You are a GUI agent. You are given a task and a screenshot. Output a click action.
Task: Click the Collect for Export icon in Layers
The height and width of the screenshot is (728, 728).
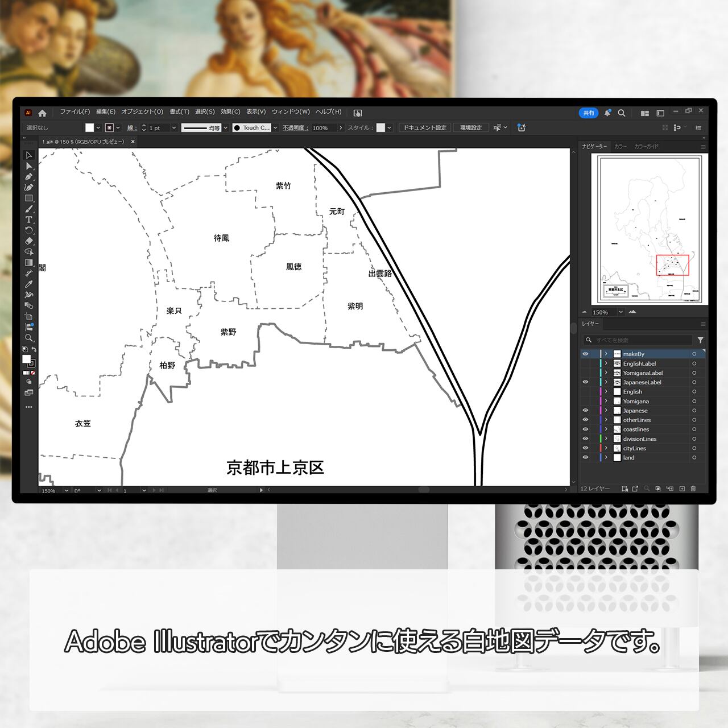(635, 489)
